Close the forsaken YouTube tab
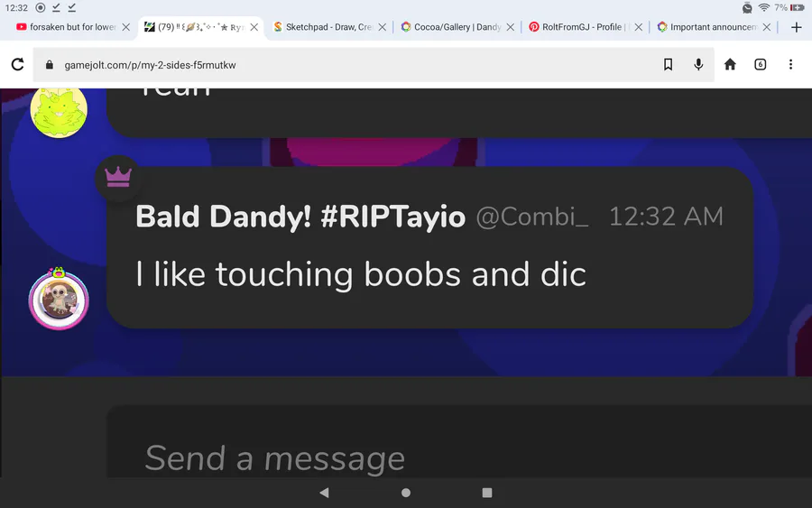The width and height of the screenshot is (812, 508). 125,27
